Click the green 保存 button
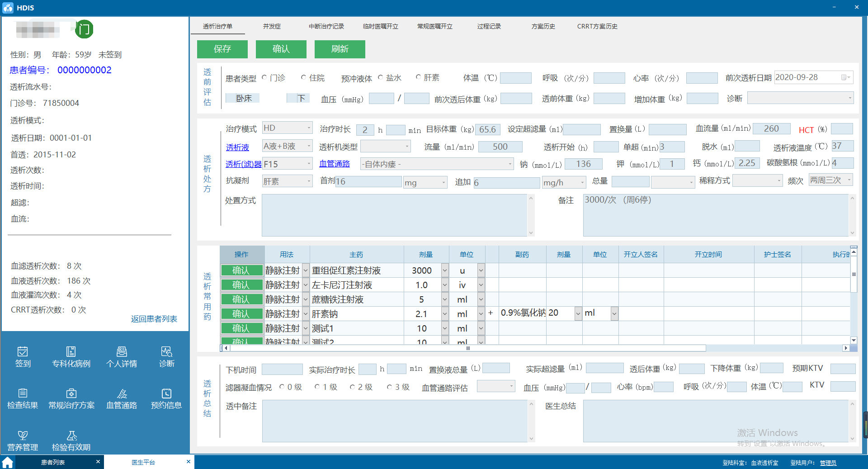 click(222, 49)
